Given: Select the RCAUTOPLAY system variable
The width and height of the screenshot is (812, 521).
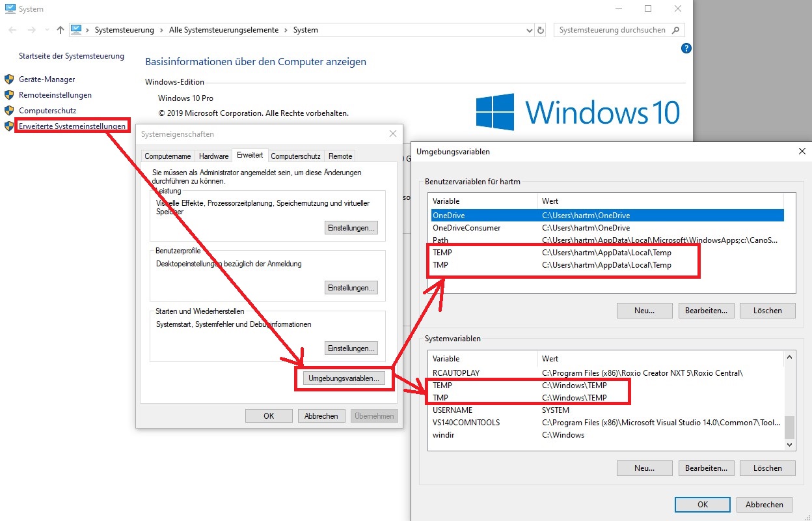Looking at the screenshot, I should (606, 373).
